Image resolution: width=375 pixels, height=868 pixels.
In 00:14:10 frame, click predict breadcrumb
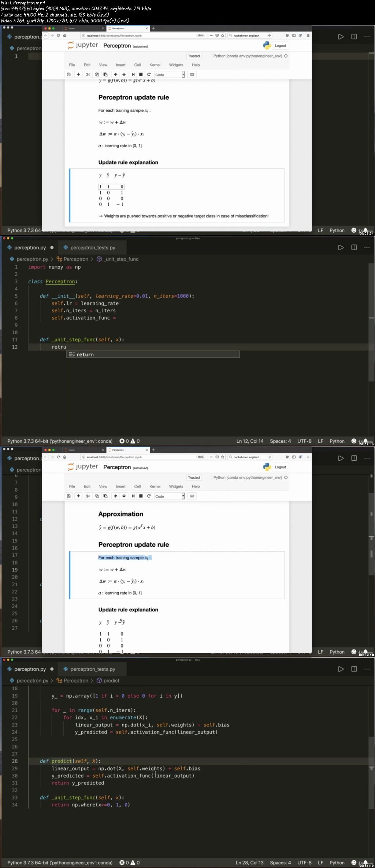(x=108, y=681)
